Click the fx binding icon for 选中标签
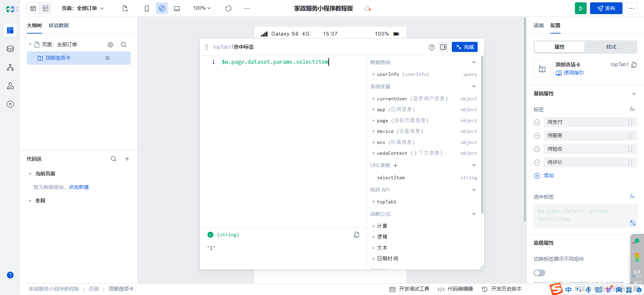The height and width of the screenshot is (295, 644). (632, 197)
